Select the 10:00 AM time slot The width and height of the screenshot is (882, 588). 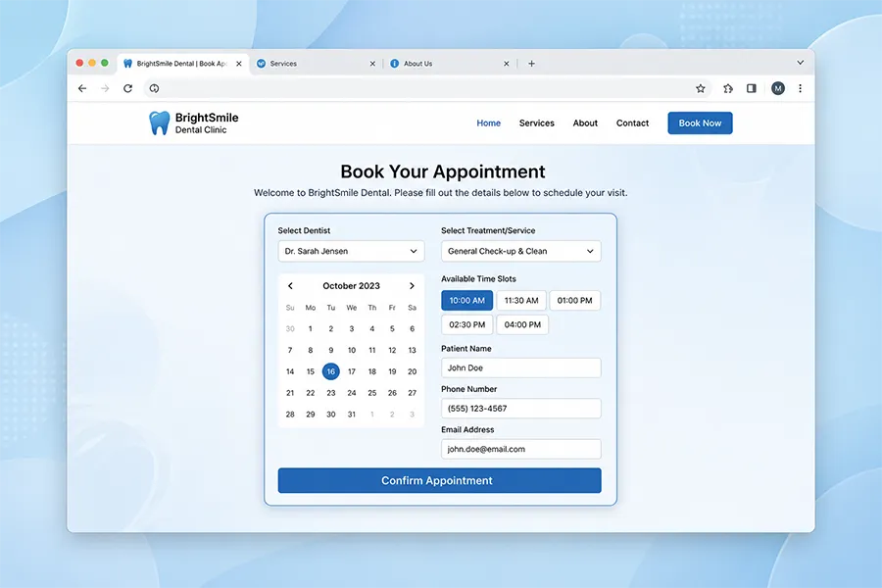pyautogui.click(x=466, y=301)
